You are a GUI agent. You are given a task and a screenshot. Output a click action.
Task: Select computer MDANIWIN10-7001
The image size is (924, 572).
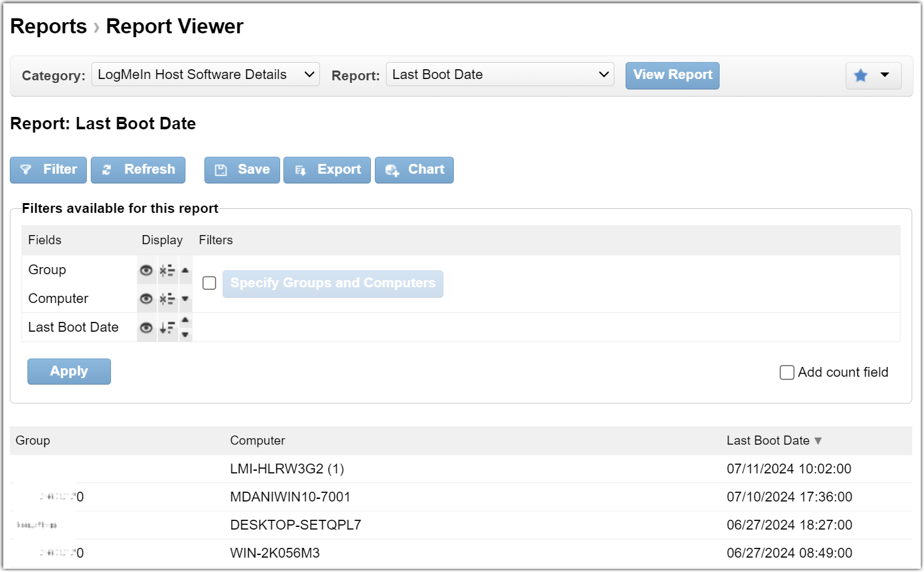click(x=290, y=497)
